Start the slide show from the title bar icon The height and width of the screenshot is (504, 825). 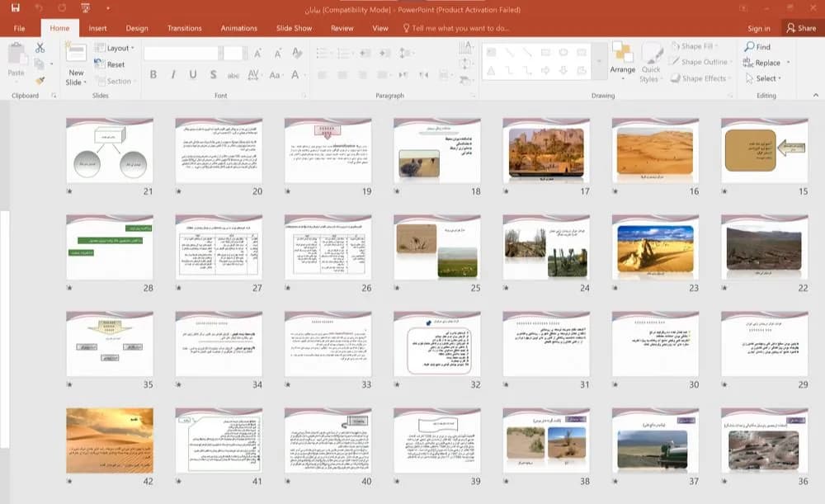[85, 8]
